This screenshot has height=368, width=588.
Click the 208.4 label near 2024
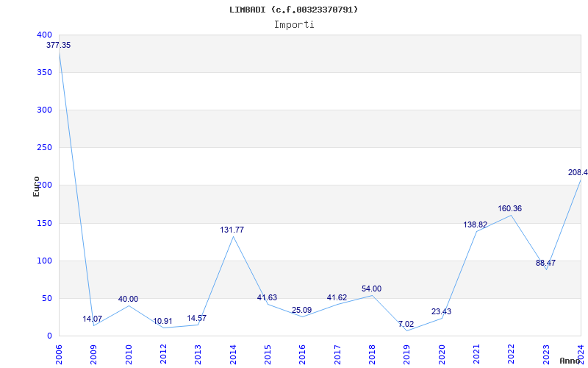[x=578, y=173]
